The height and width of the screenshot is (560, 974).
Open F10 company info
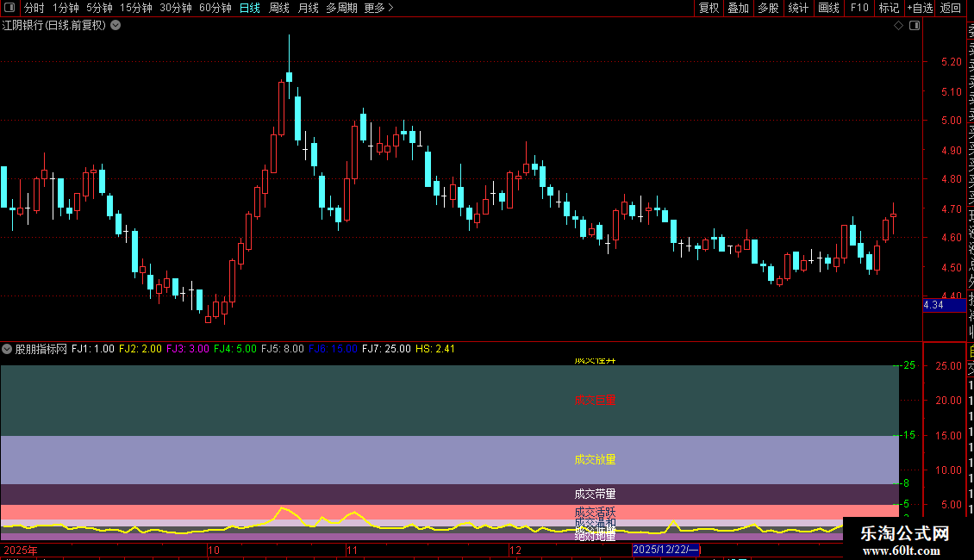point(859,8)
